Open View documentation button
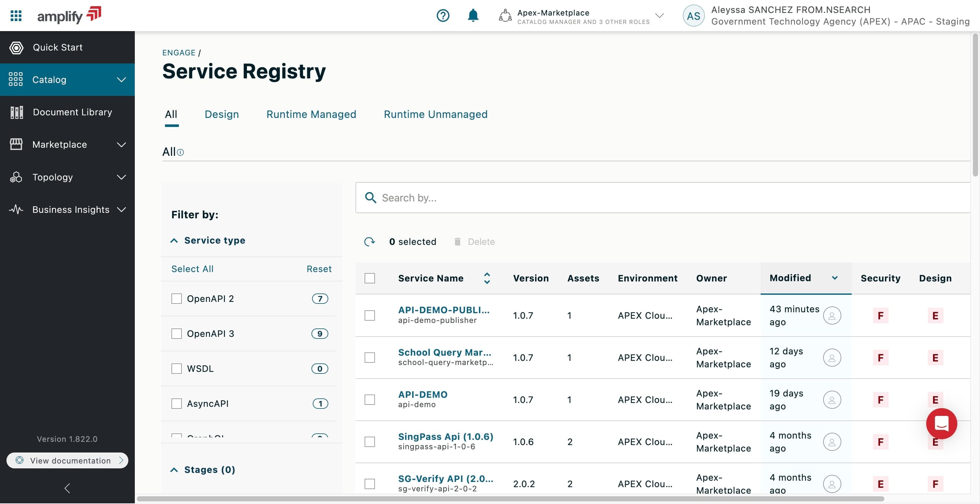980x504 pixels. 67,461
